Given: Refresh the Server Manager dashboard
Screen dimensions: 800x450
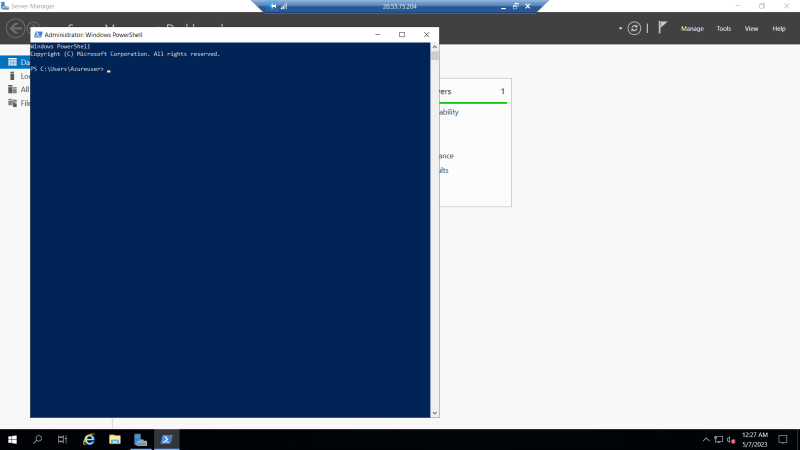Looking at the screenshot, I should 634,29.
